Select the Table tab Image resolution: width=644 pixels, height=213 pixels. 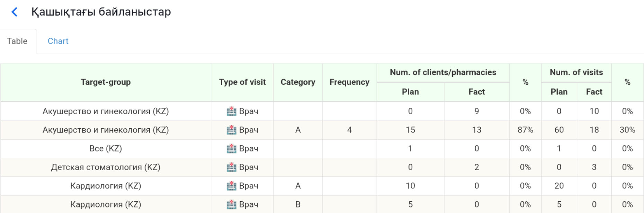coord(17,41)
